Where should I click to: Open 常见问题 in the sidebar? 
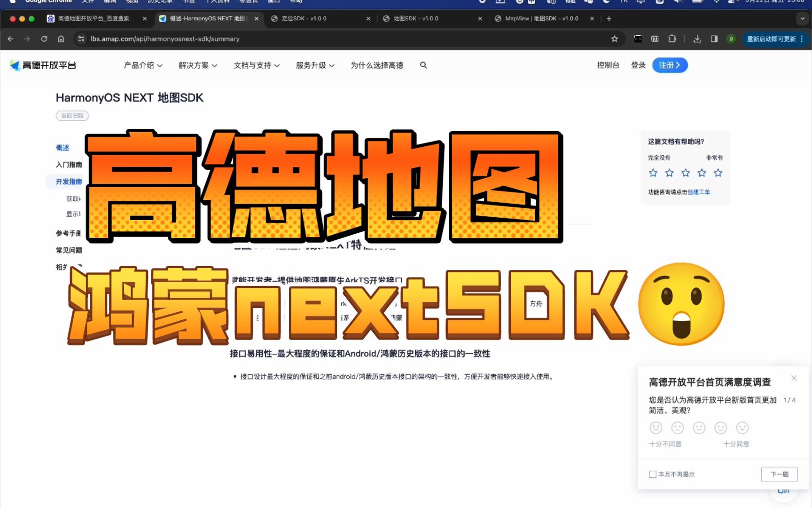[x=69, y=250]
